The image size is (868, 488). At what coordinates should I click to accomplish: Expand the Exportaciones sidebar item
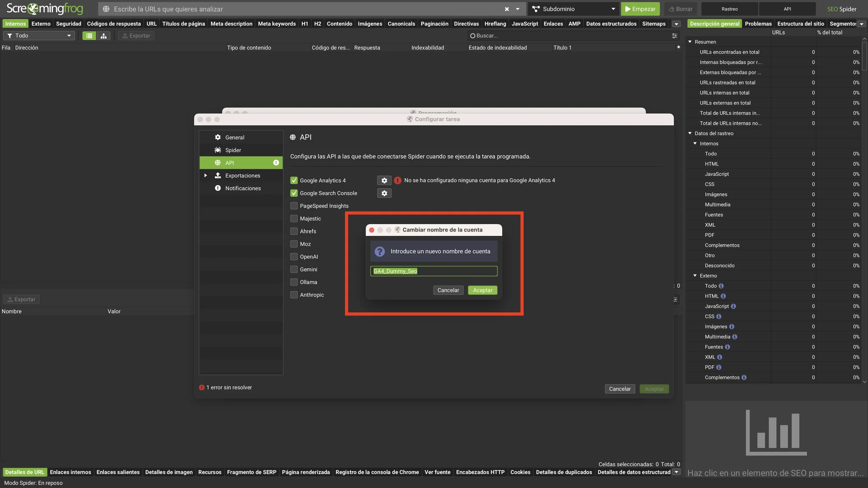pyautogui.click(x=206, y=175)
